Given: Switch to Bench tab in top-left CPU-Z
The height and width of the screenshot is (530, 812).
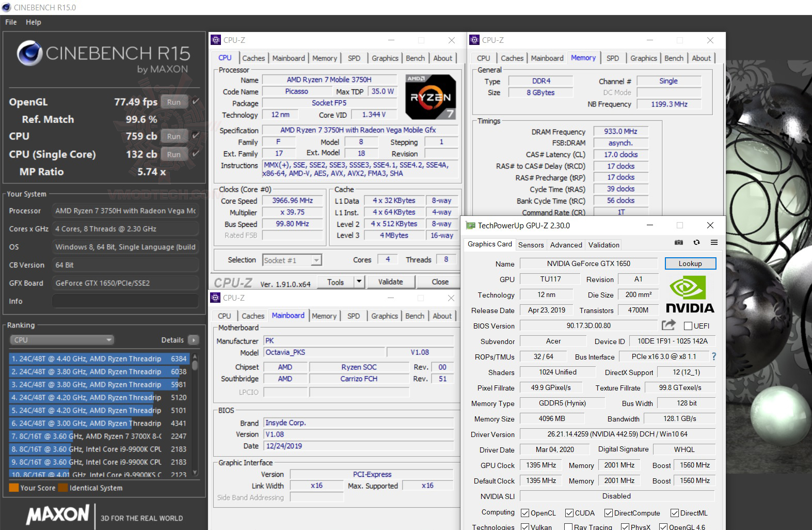Looking at the screenshot, I should pos(415,58).
